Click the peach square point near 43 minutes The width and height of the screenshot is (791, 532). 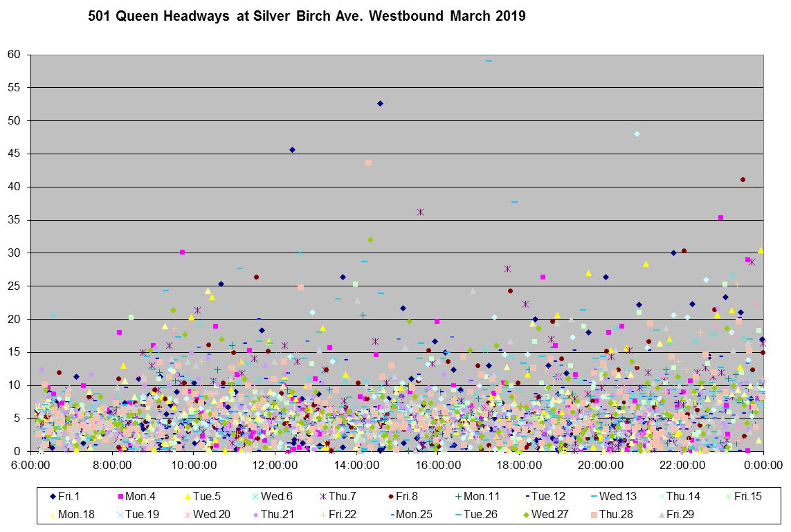(x=368, y=163)
